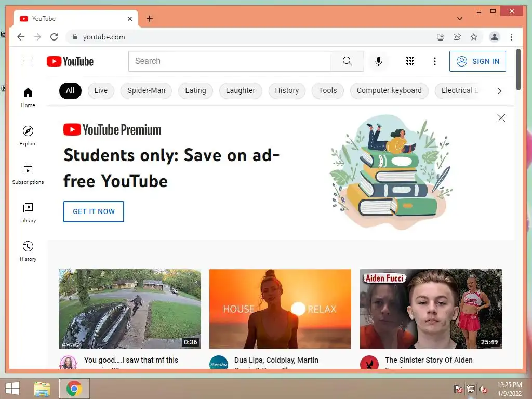The width and height of the screenshot is (532, 399).
Task: Click install app icon in address bar
Action: pos(441,37)
